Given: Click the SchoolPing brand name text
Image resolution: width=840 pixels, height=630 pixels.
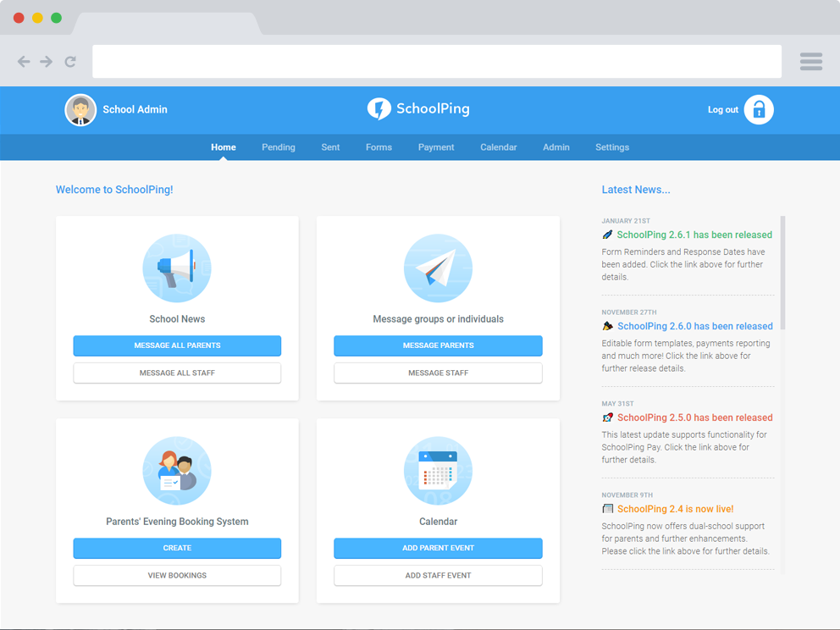Looking at the screenshot, I should pyautogui.click(x=433, y=108).
